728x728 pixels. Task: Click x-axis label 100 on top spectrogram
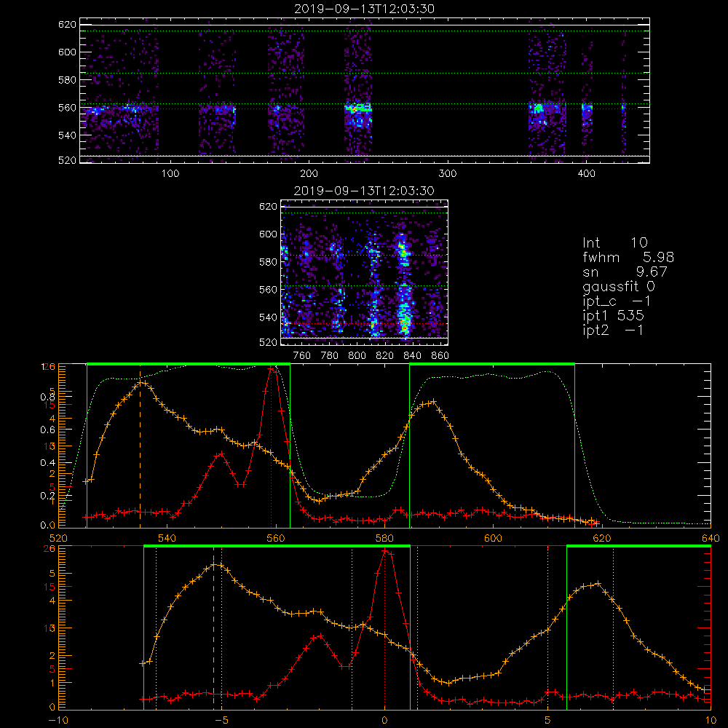170,174
